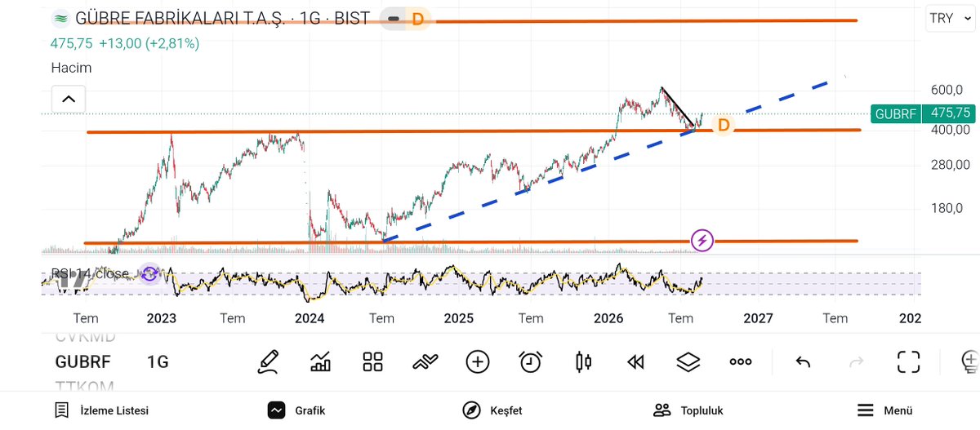Screen dimensions: 980x430
Task: Enter fullscreen chart mode
Action: (x=908, y=361)
